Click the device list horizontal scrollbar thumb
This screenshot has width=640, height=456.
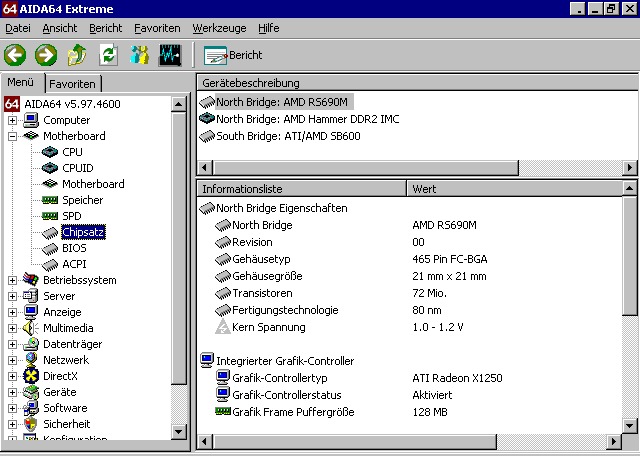[x=365, y=167]
